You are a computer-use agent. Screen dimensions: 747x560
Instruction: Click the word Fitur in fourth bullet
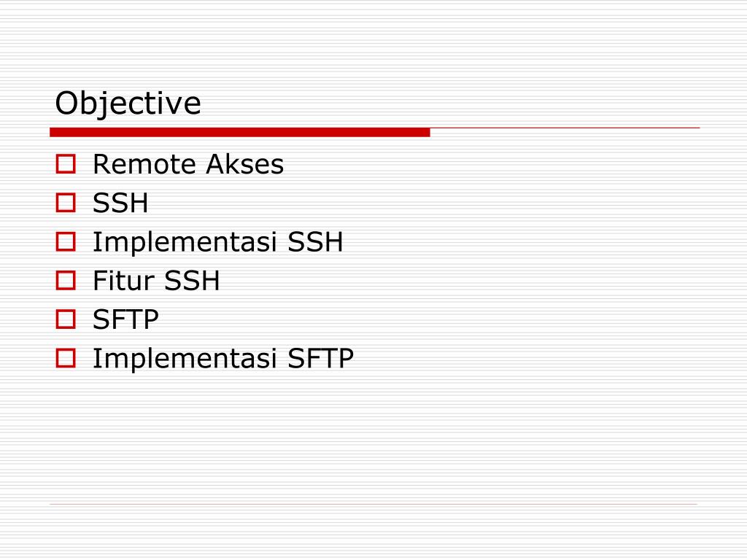point(123,281)
